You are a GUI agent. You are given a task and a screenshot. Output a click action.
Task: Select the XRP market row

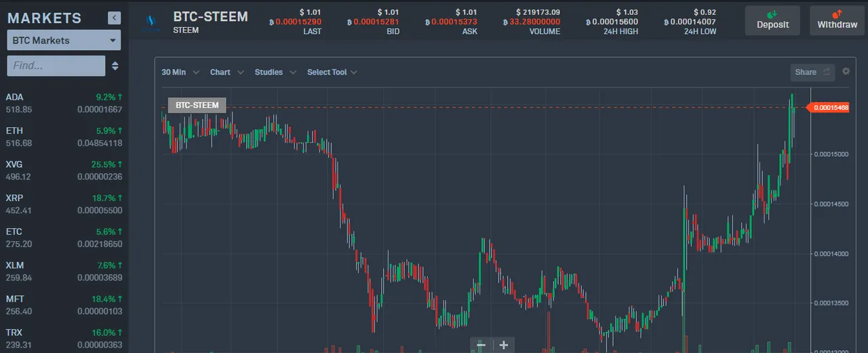tap(64, 204)
